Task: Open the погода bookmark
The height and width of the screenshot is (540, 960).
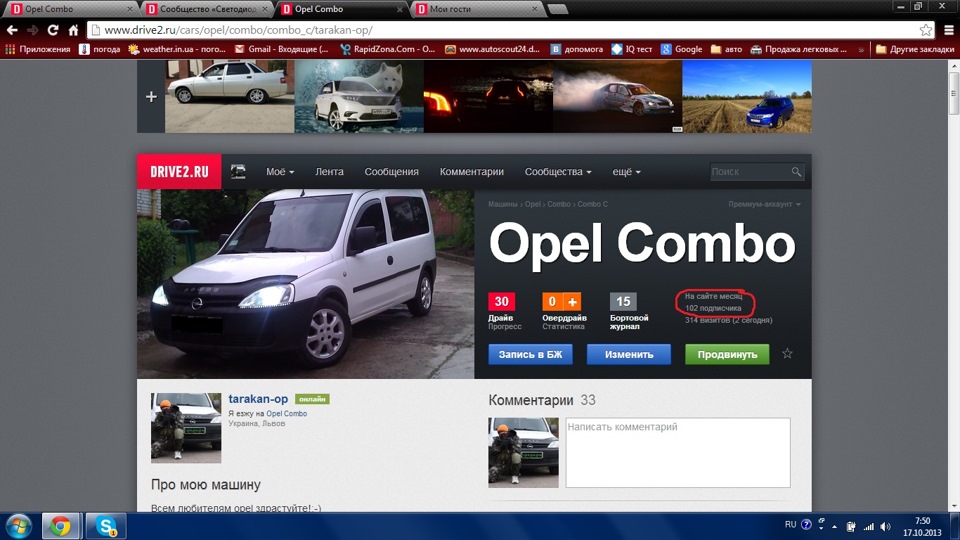Action: click(x=100, y=49)
